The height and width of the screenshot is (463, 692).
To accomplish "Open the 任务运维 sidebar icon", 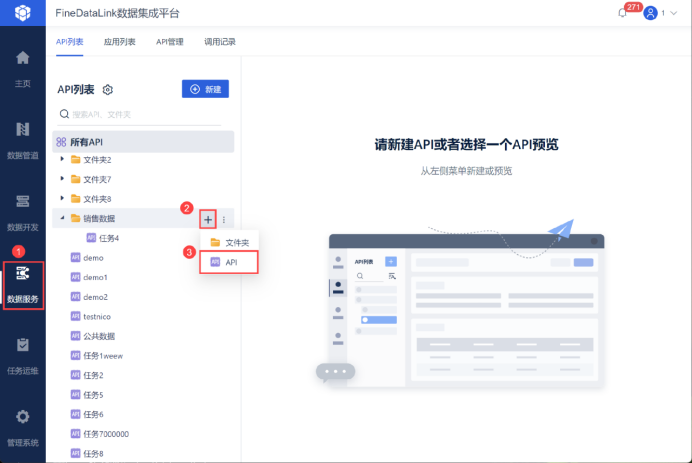I will 23,345.
